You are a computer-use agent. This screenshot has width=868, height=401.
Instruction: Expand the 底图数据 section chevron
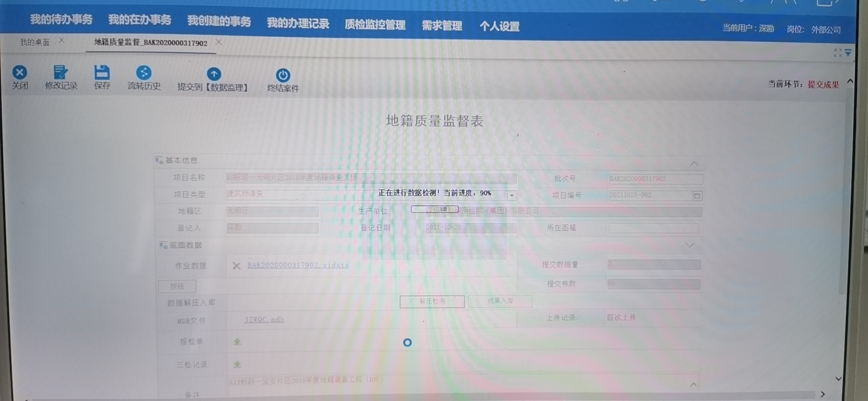click(689, 245)
